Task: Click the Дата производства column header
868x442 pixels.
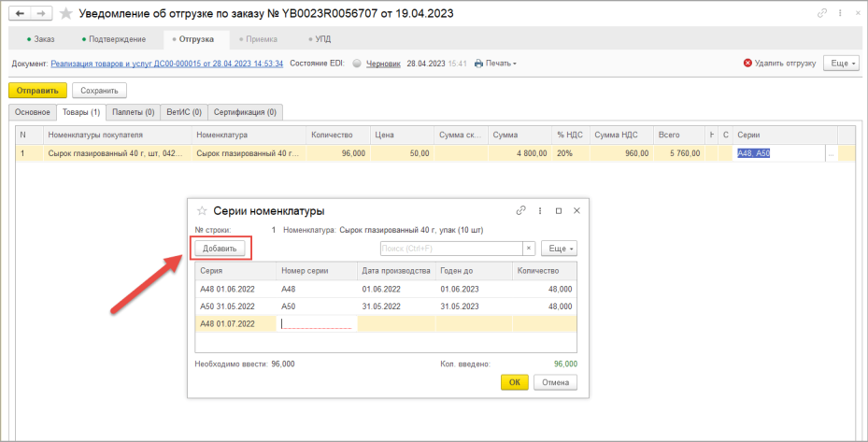Action: [396, 271]
